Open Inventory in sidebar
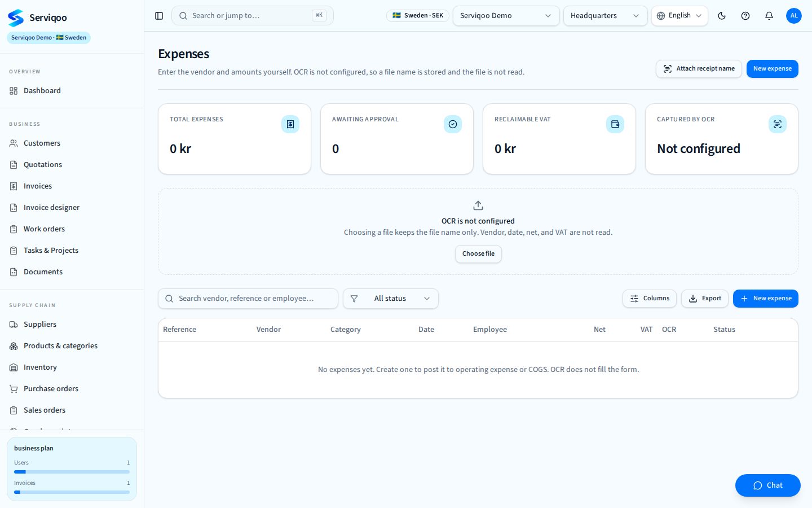Image resolution: width=812 pixels, height=508 pixels. (x=72, y=367)
